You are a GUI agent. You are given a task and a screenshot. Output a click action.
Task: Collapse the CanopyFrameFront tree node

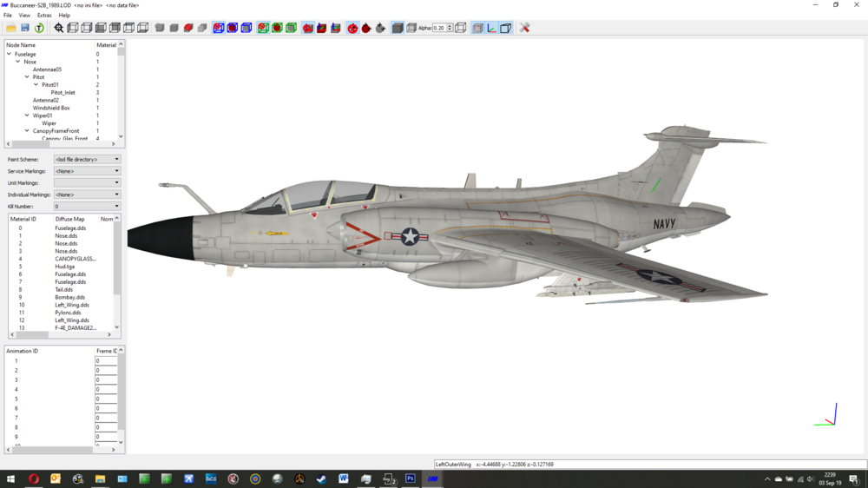(x=27, y=131)
